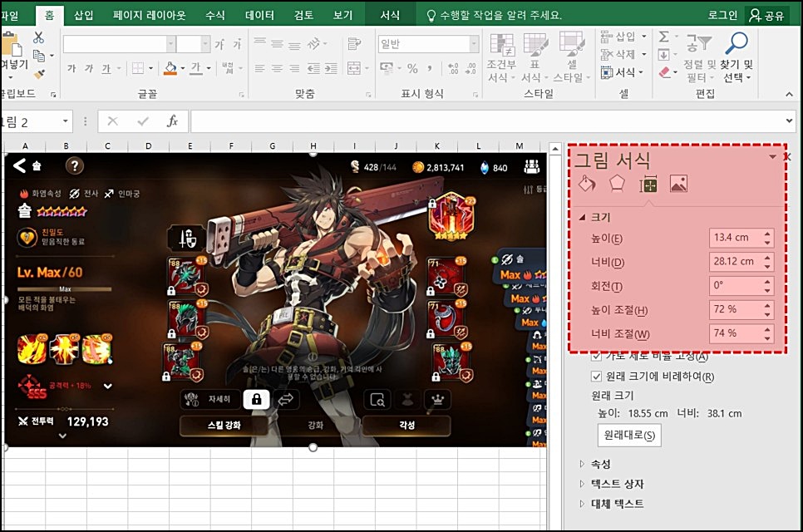Switch to the 데이터 ribbon tab

[x=259, y=15]
